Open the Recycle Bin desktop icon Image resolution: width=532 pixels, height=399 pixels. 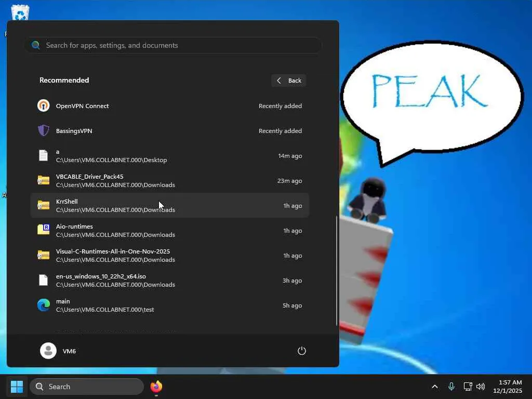point(20,12)
